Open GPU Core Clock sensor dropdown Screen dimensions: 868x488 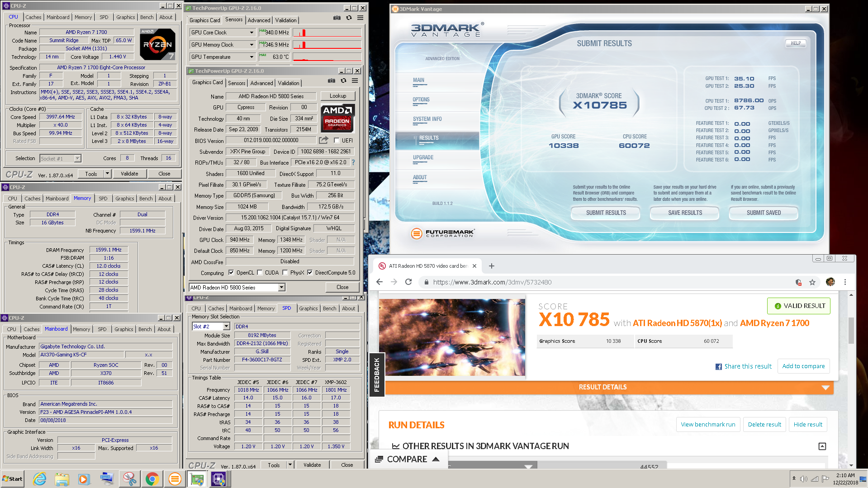pos(251,33)
